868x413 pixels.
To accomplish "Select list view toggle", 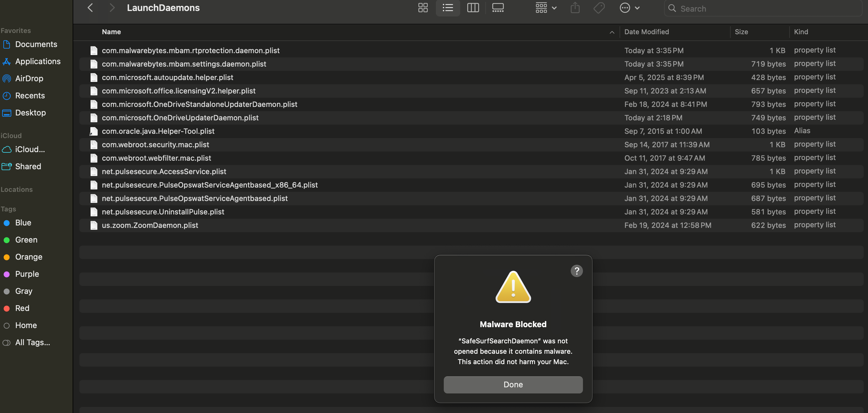I will [447, 8].
